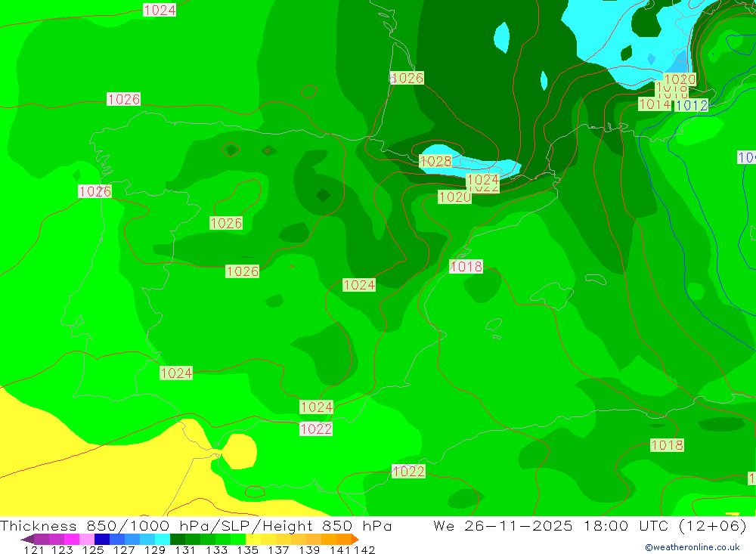Click the legend value 131
Viewport: 756px width, 554px height.
point(185,549)
